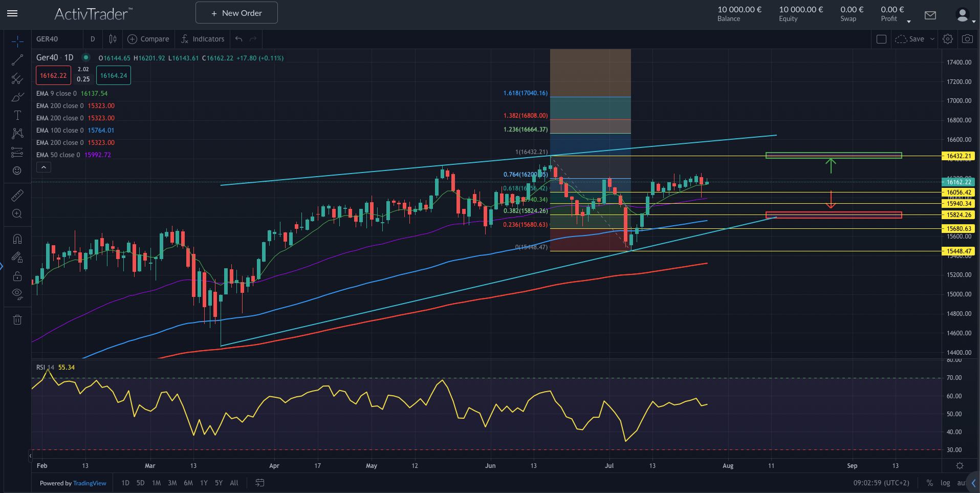Open the Fibonacci pitchfork tools
Viewport: 980px width, 493px height.
point(17,78)
